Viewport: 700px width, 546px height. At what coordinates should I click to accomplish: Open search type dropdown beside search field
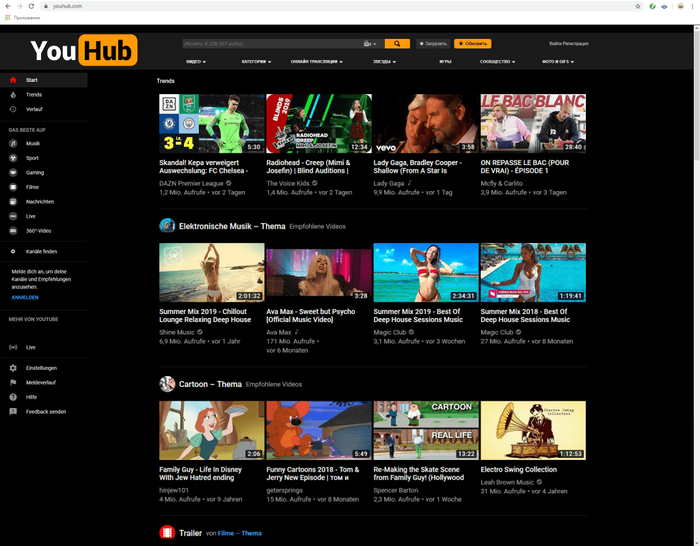pyautogui.click(x=371, y=44)
